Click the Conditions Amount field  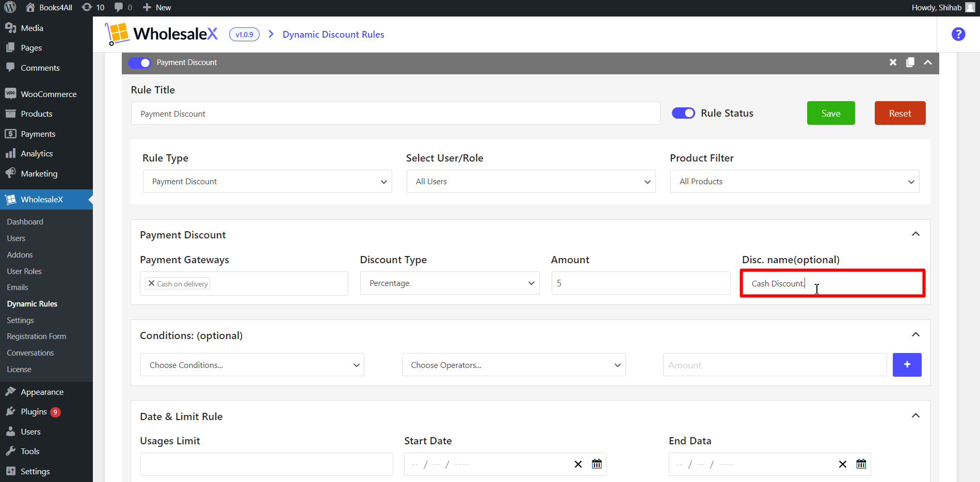click(x=775, y=365)
